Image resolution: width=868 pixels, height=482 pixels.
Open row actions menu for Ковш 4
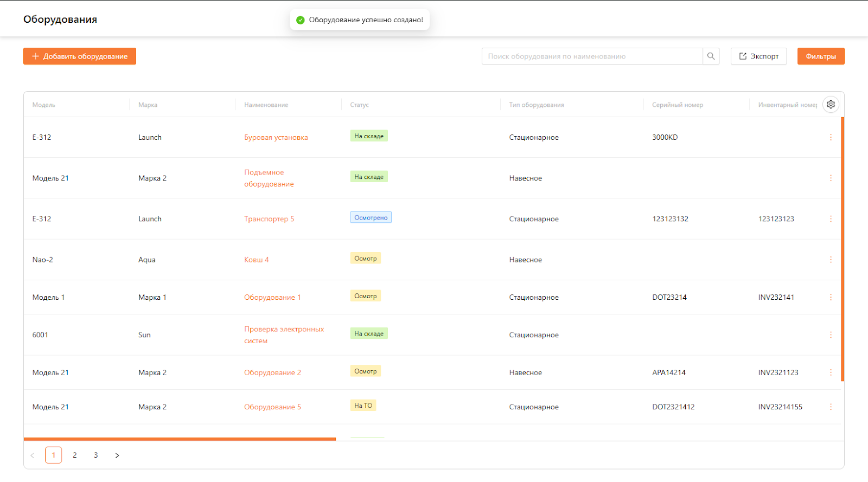pos(831,260)
